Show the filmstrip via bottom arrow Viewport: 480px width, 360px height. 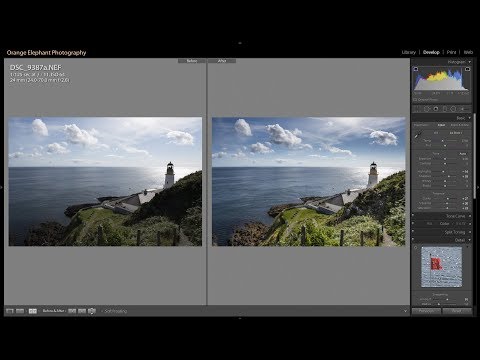coord(240,319)
